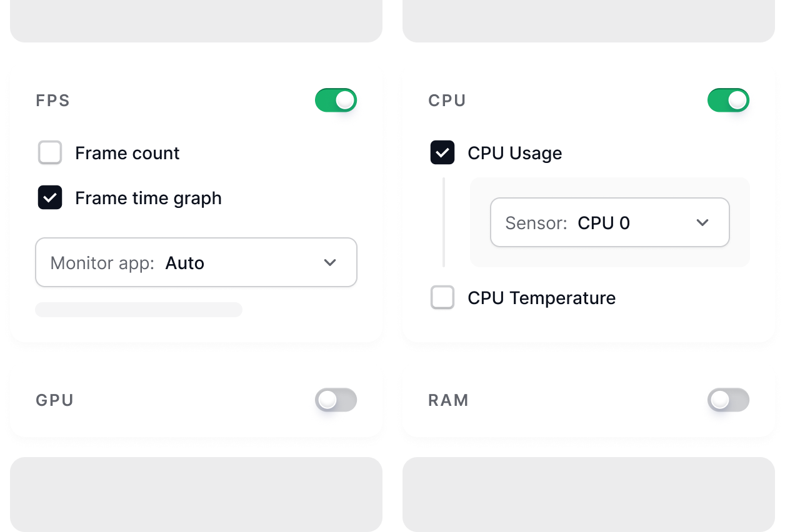Select the RAM section heading

[x=448, y=400]
